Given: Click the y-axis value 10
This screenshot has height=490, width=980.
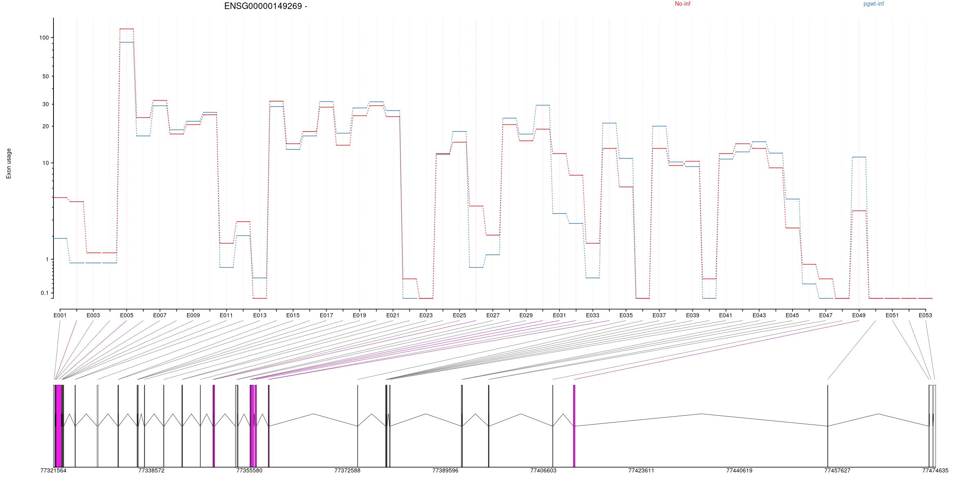Looking at the screenshot, I should [x=45, y=163].
